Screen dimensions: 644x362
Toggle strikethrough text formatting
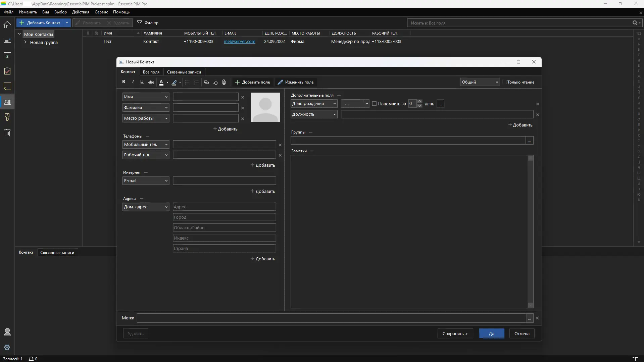[151, 82]
